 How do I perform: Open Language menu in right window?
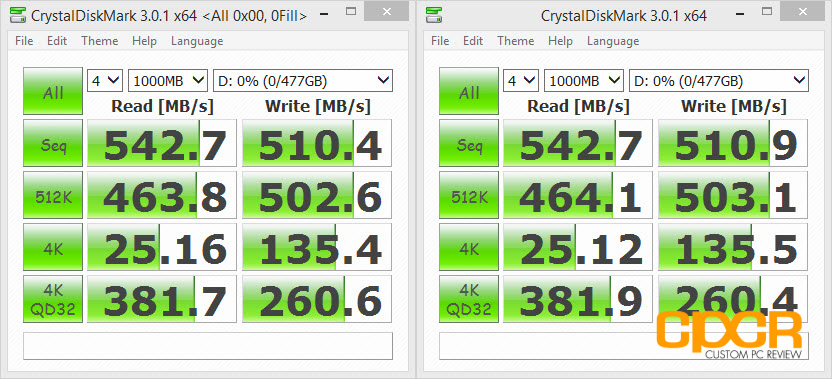[613, 41]
